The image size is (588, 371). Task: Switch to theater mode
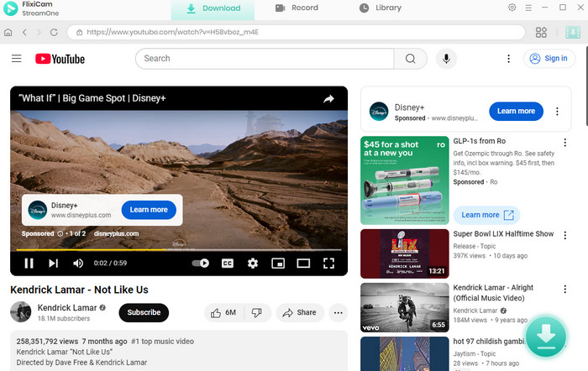pos(303,263)
